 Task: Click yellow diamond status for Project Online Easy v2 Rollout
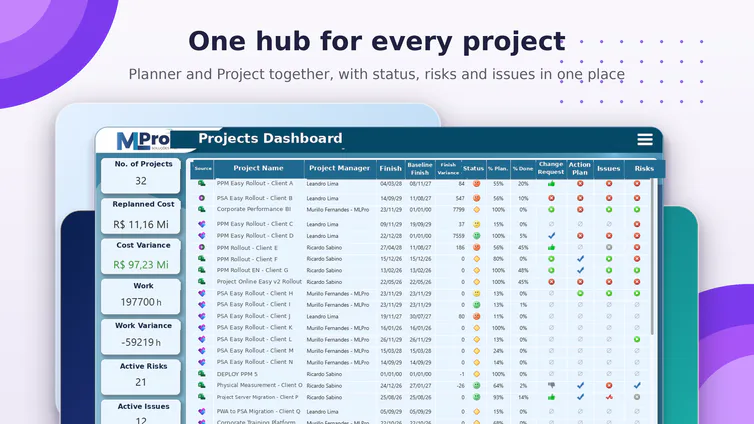coord(477,282)
